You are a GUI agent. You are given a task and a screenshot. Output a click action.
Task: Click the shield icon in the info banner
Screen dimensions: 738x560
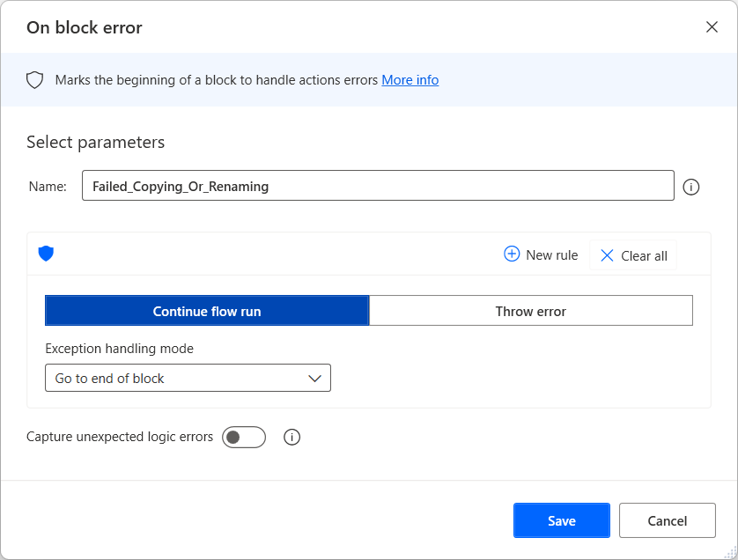[34, 79]
